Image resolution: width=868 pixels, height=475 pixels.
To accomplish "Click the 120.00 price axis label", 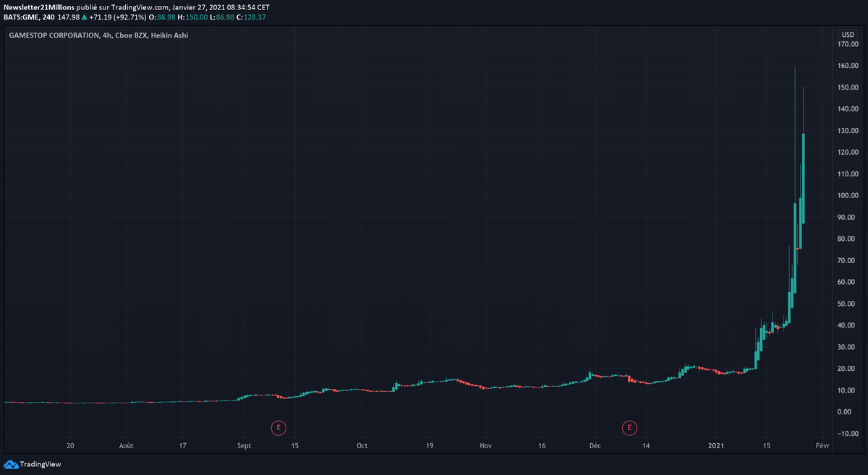I will (847, 153).
